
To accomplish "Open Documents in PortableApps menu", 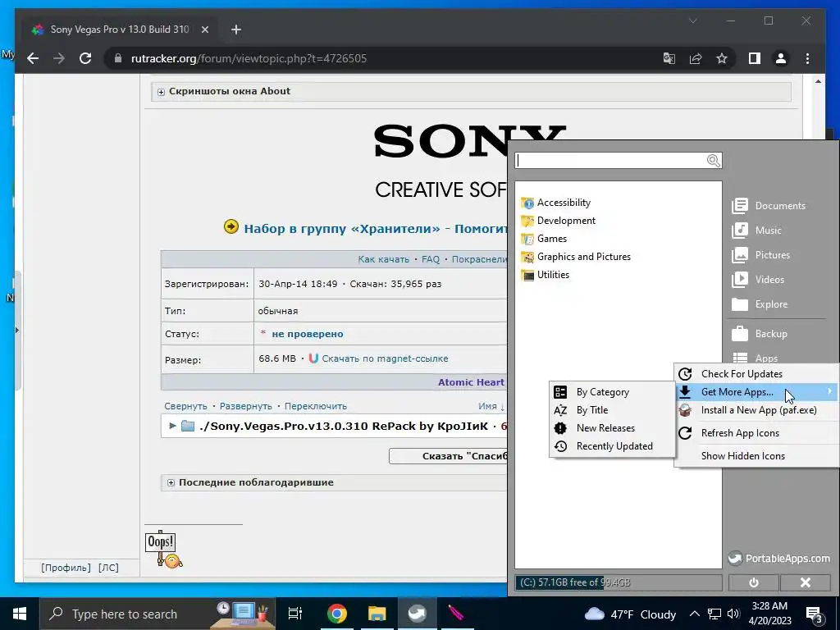I will point(768,206).
